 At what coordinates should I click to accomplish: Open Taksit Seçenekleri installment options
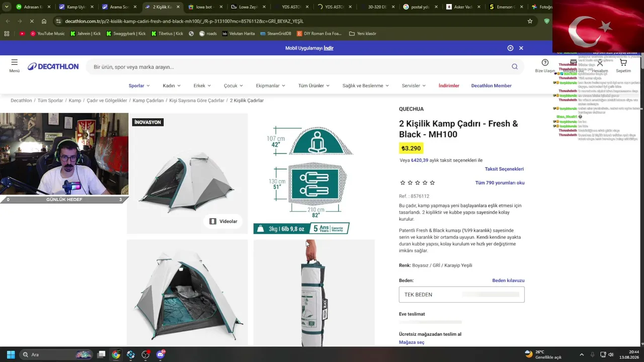point(504,169)
